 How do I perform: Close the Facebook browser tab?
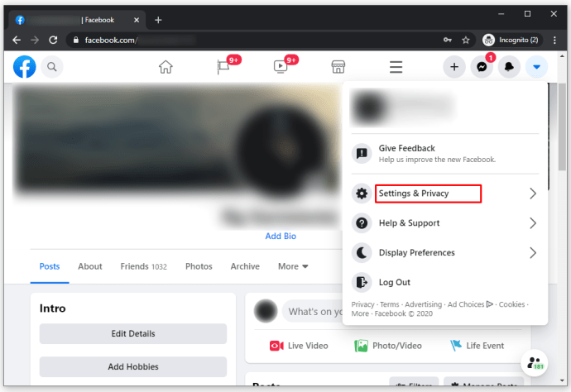(137, 20)
